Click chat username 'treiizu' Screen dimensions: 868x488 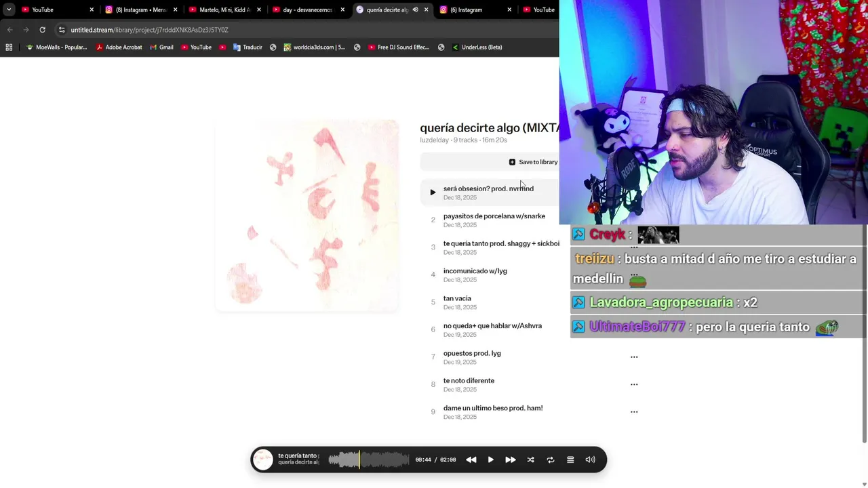click(x=594, y=259)
